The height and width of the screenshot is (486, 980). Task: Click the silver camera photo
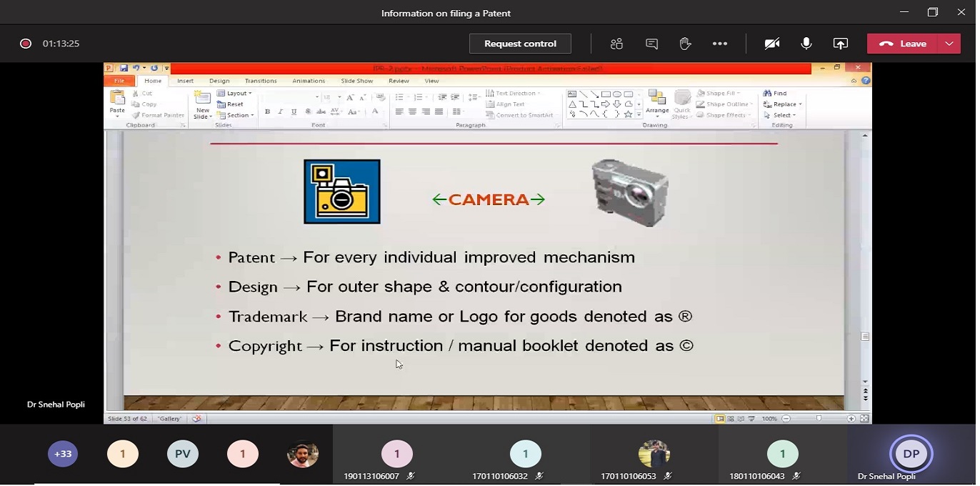click(630, 192)
